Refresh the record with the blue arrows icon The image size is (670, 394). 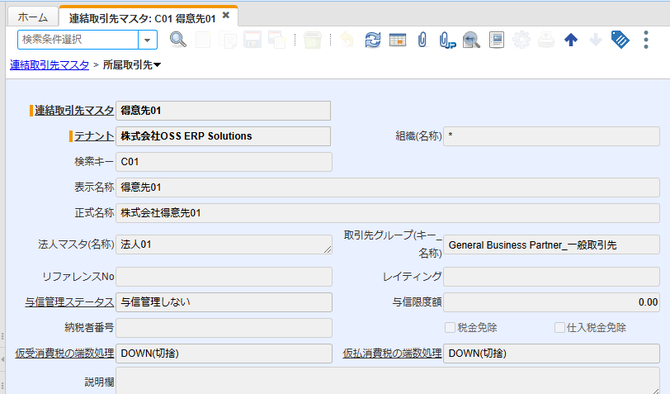373,40
